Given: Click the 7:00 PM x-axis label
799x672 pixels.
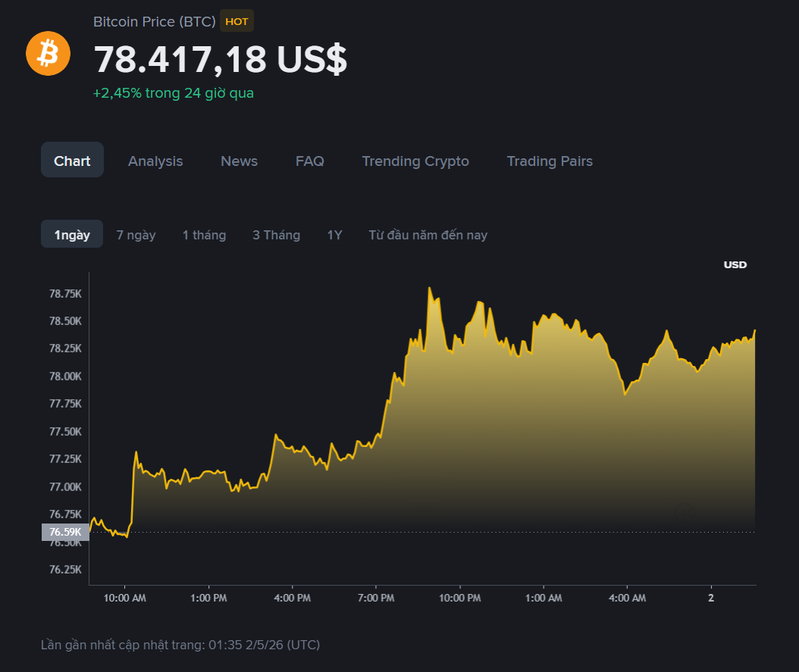Looking at the screenshot, I should (x=376, y=598).
